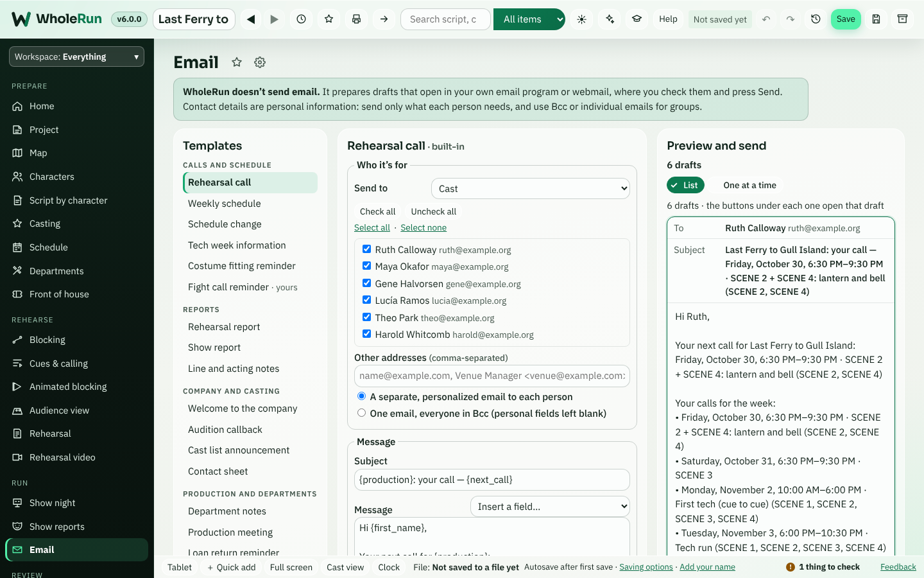The width and height of the screenshot is (924, 578).
Task: Click the star favorites icon in toolbar
Action: (x=329, y=19)
